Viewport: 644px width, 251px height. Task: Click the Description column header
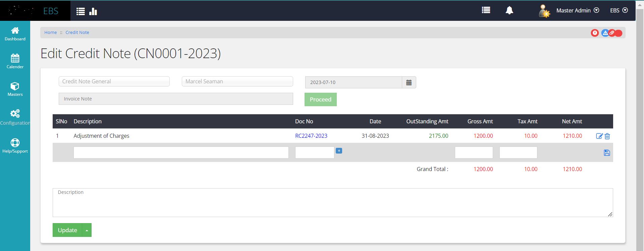88,121
